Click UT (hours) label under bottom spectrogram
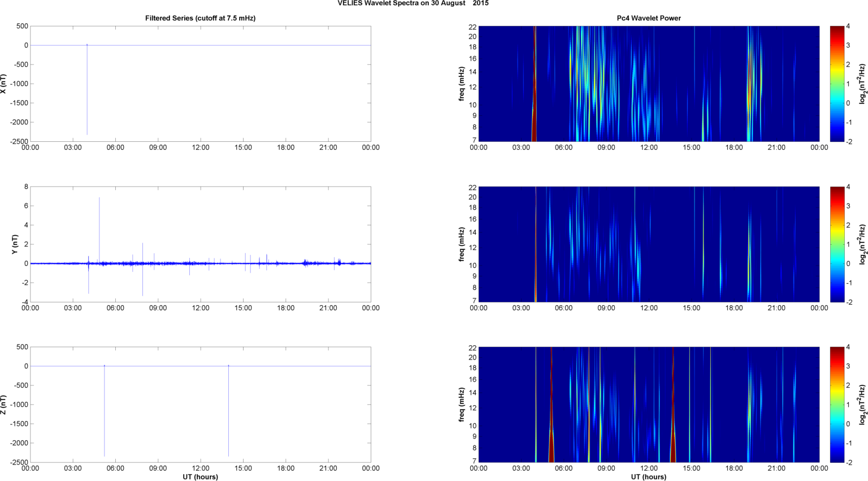The height and width of the screenshot is (481, 868). tap(648, 477)
